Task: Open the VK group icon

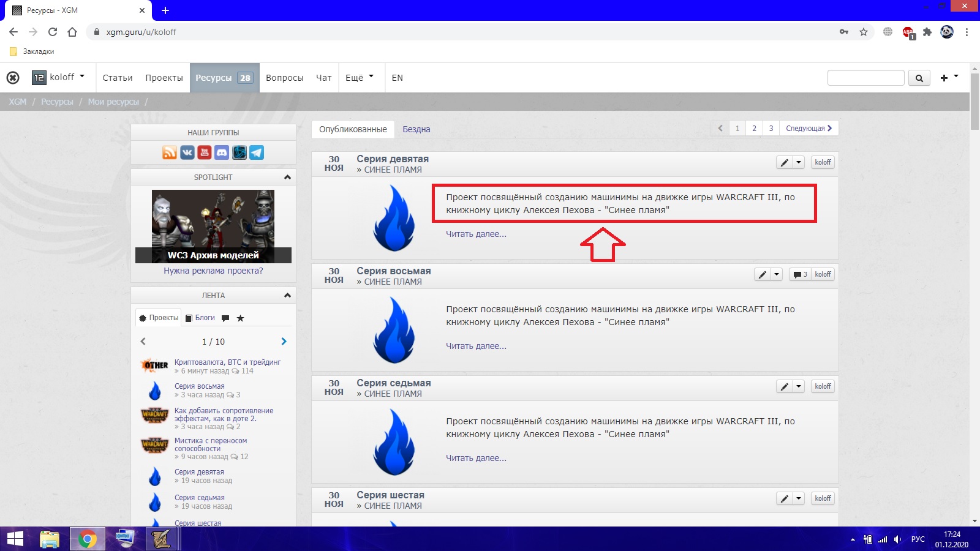Action: (x=187, y=152)
